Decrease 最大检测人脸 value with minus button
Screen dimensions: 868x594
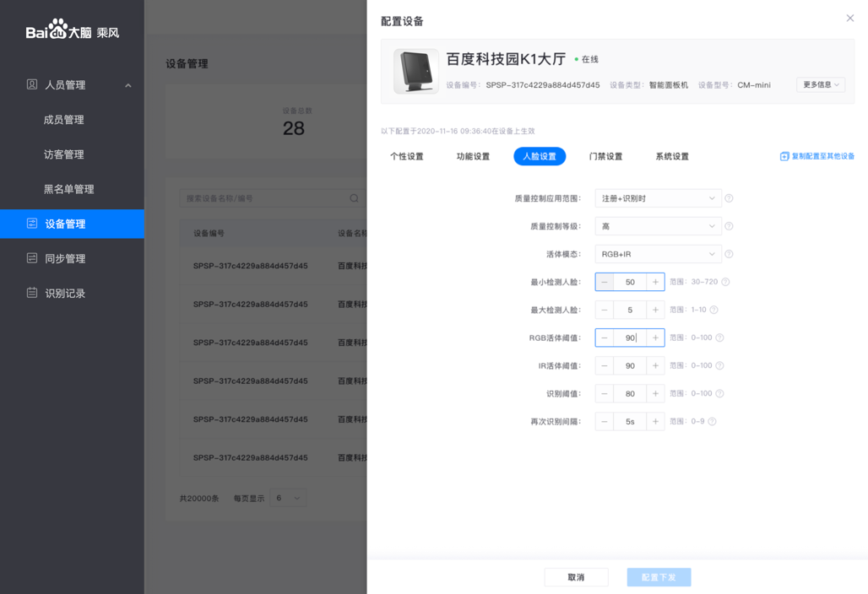tap(605, 310)
